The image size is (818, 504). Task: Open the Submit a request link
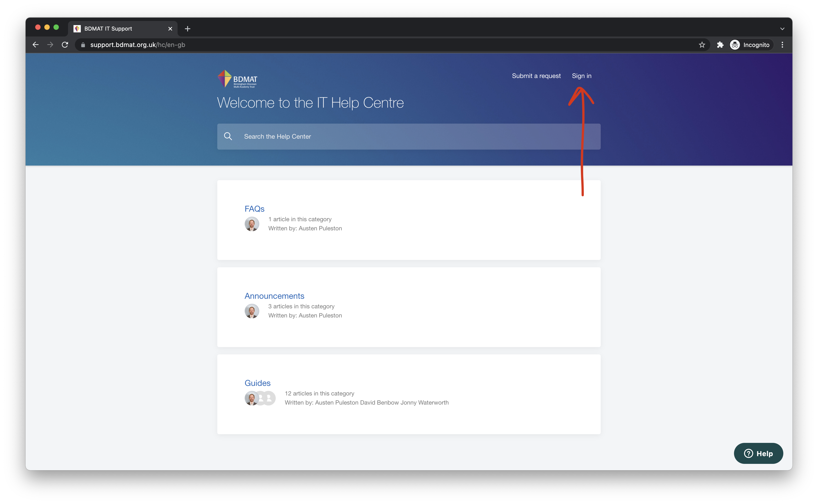pyautogui.click(x=536, y=76)
